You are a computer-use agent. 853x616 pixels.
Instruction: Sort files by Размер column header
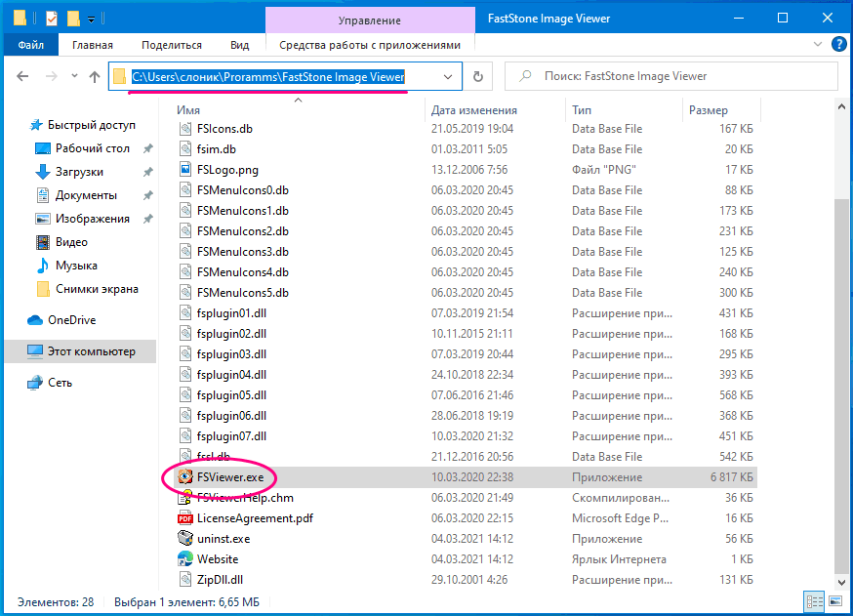click(708, 110)
